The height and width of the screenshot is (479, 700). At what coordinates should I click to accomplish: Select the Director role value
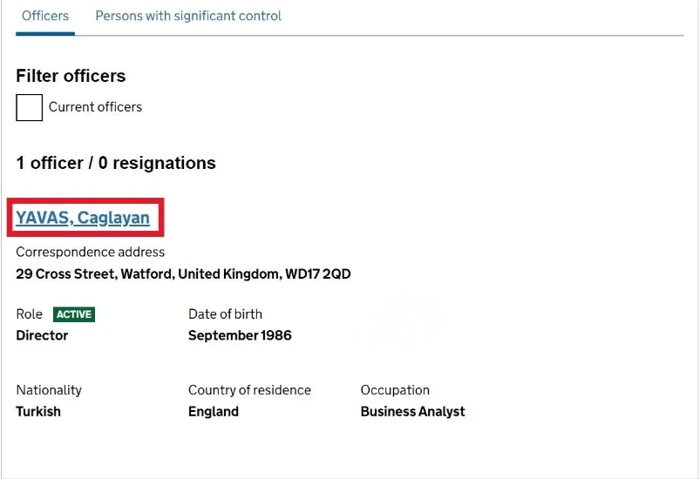point(42,336)
